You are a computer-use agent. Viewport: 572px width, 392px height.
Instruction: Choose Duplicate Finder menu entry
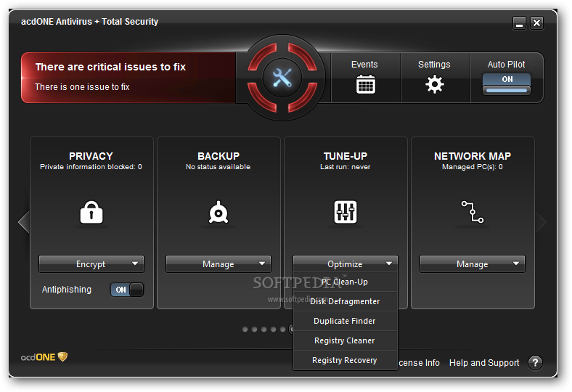pyautogui.click(x=345, y=322)
